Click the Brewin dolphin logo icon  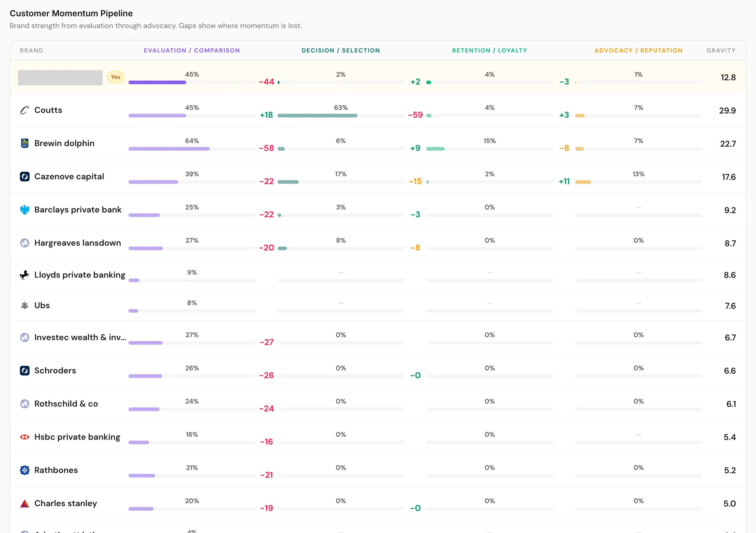click(25, 143)
